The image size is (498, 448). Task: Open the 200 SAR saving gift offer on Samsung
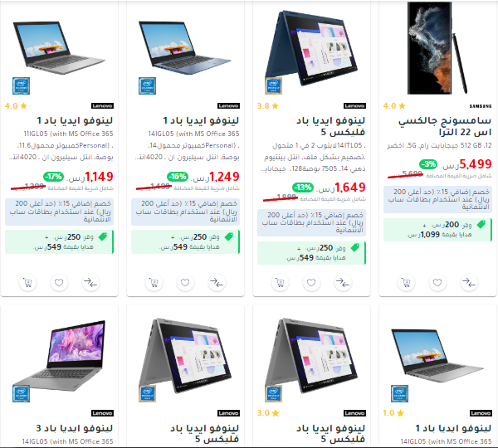[x=437, y=230]
